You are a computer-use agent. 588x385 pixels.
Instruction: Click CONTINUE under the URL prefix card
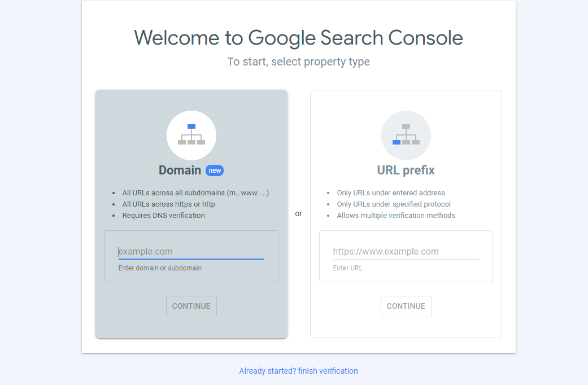click(x=406, y=307)
